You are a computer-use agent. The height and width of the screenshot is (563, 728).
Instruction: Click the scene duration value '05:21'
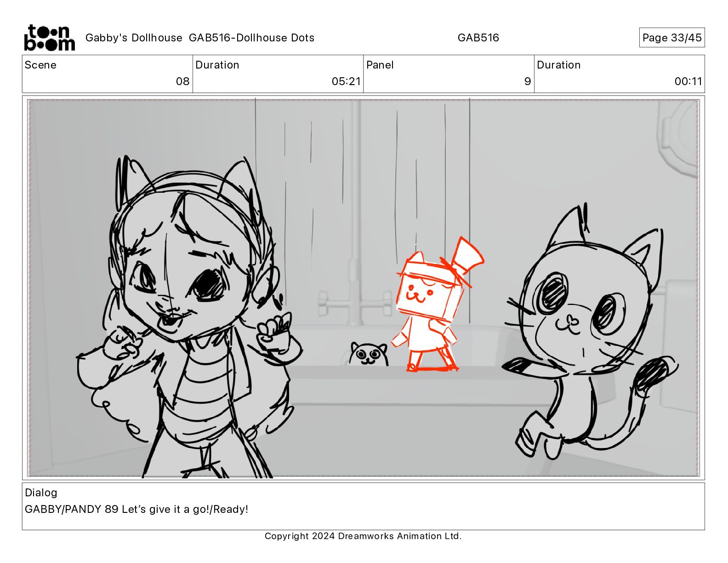[x=346, y=81]
